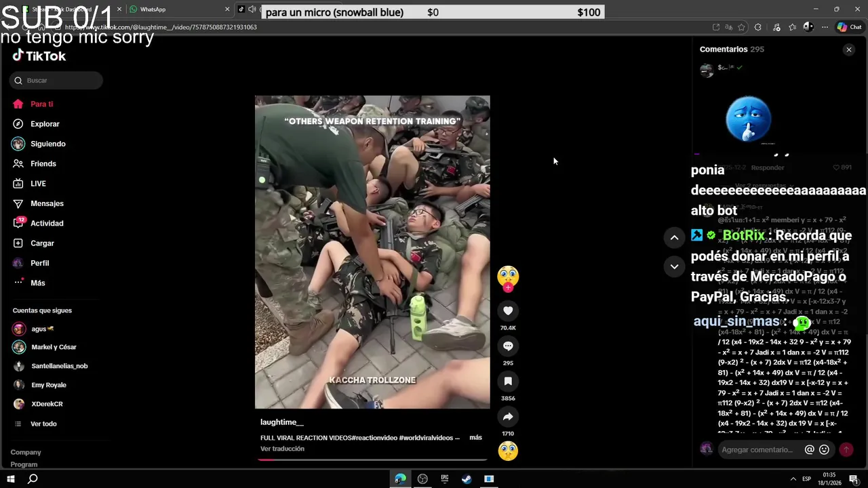Expand Ver todo followed accounts

click(x=35, y=424)
